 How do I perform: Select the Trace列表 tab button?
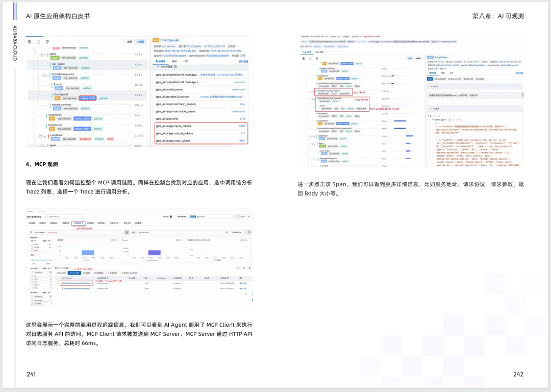74,273
